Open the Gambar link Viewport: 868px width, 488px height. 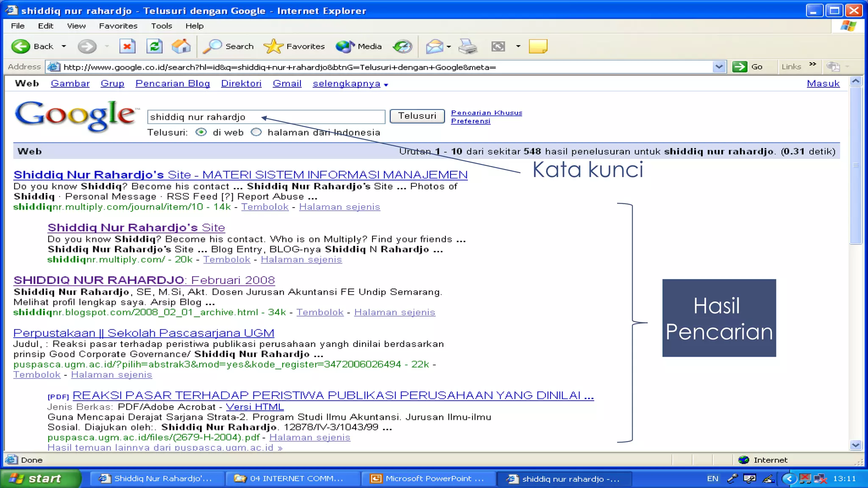70,83
